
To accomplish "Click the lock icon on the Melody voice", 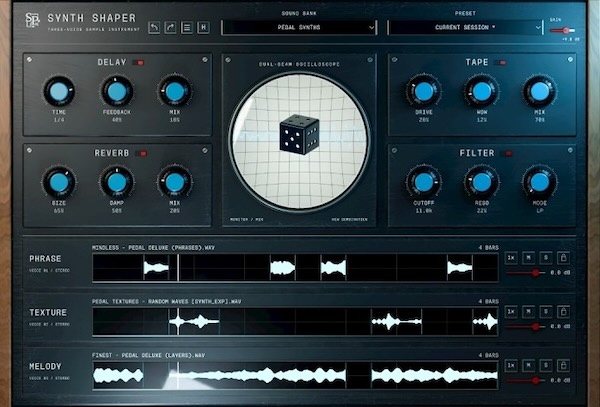I will coord(563,366).
